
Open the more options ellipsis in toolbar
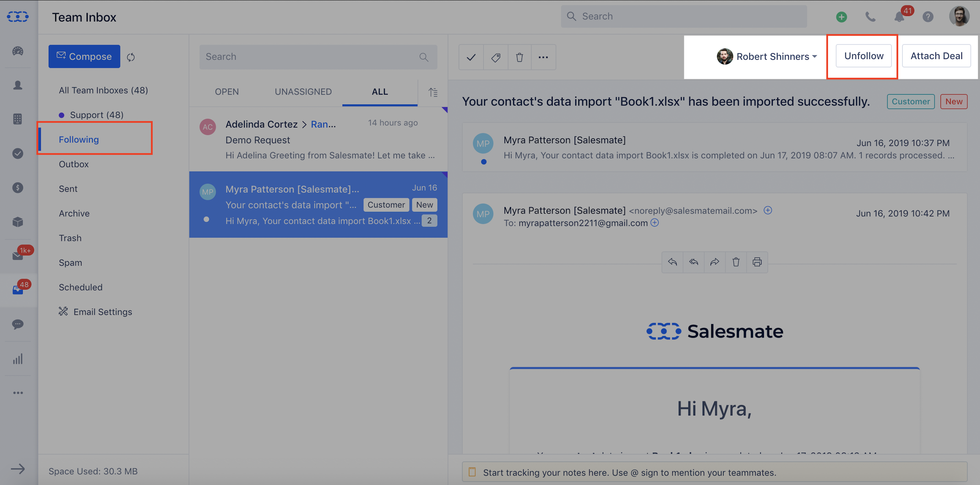click(x=543, y=57)
